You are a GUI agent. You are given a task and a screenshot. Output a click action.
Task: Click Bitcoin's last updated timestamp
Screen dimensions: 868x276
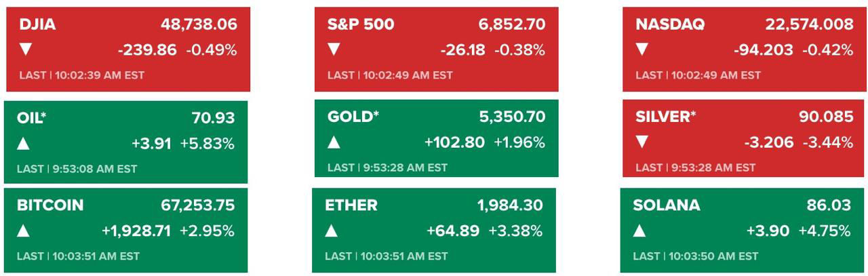coord(78,256)
